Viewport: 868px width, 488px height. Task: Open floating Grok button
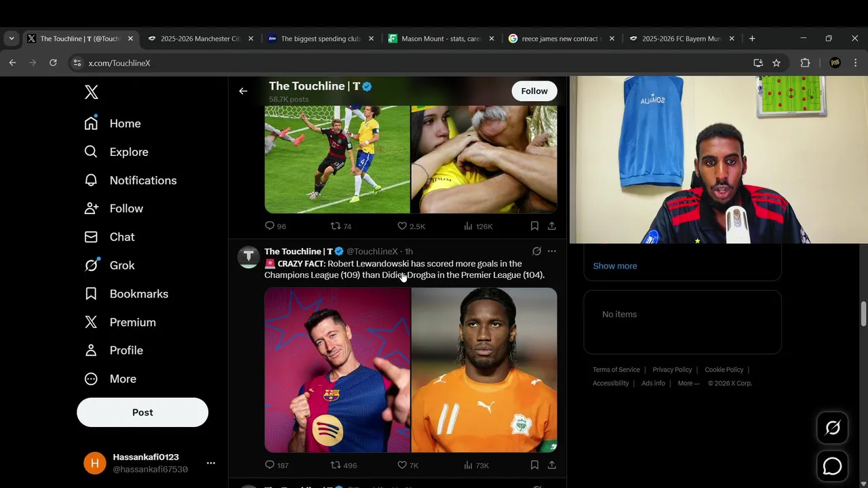[833, 428]
